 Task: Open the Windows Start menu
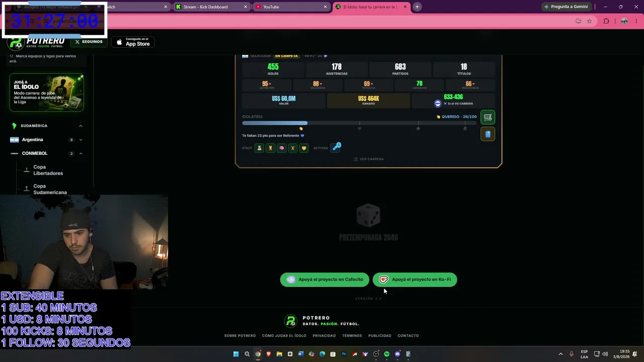(236, 354)
